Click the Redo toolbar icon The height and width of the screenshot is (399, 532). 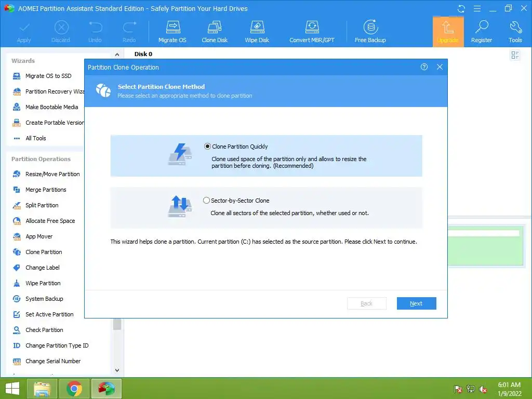[129, 32]
